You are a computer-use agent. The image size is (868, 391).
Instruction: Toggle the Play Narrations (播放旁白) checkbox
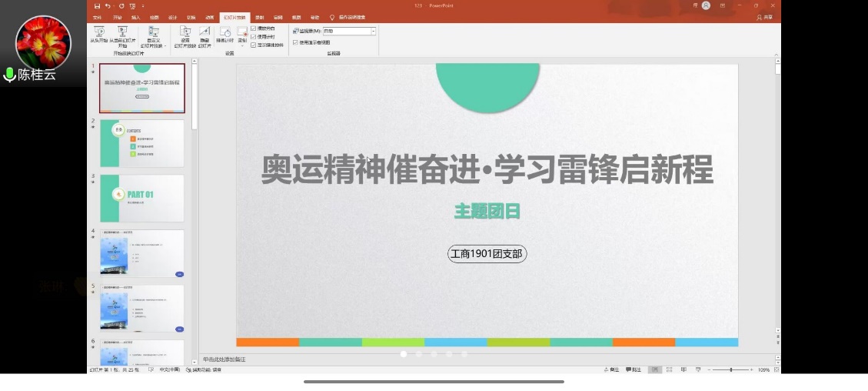[254, 28]
